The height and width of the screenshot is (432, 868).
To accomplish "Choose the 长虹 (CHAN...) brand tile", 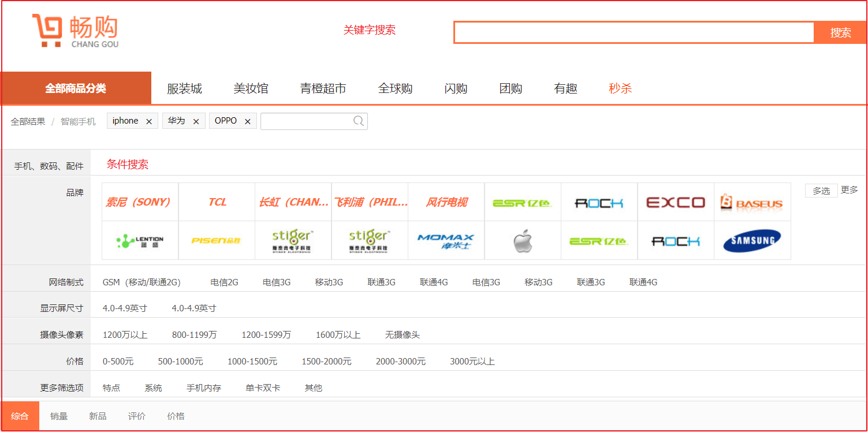I will (x=293, y=202).
